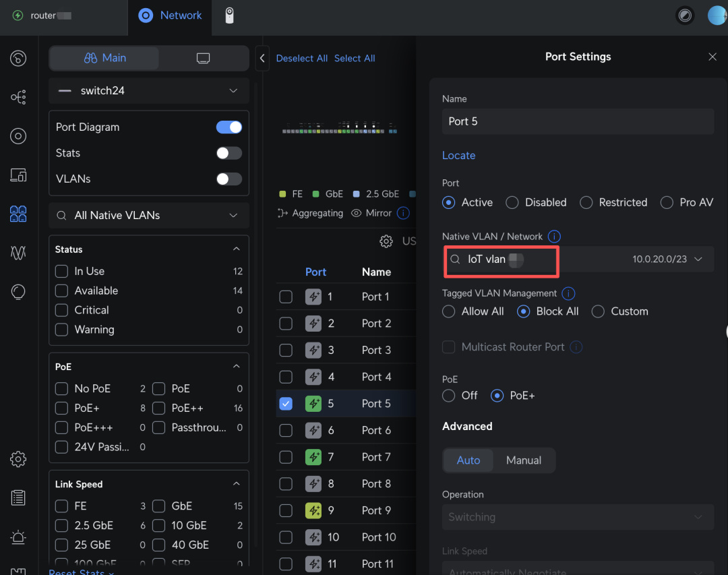Screen dimensions: 728x575
Task: Edit the port Name input field
Action: click(x=578, y=122)
